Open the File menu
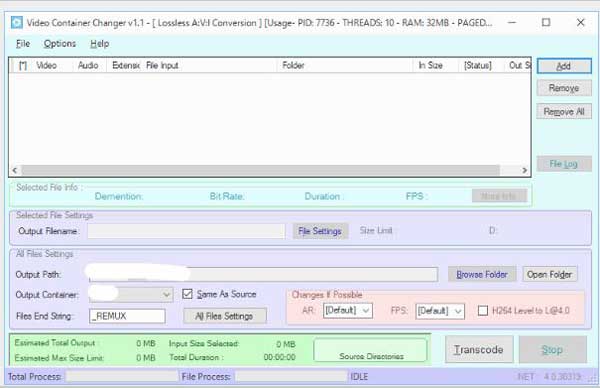 (23, 44)
